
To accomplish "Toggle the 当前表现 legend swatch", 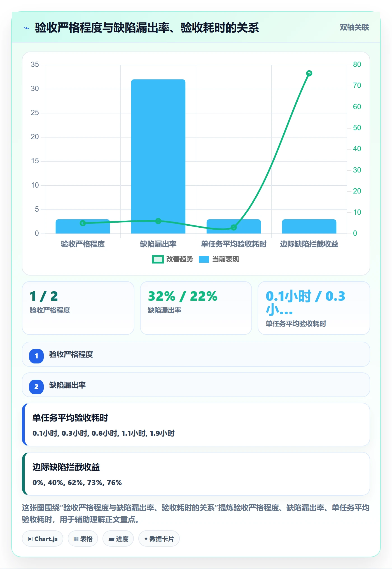I will (x=204, y=259).
